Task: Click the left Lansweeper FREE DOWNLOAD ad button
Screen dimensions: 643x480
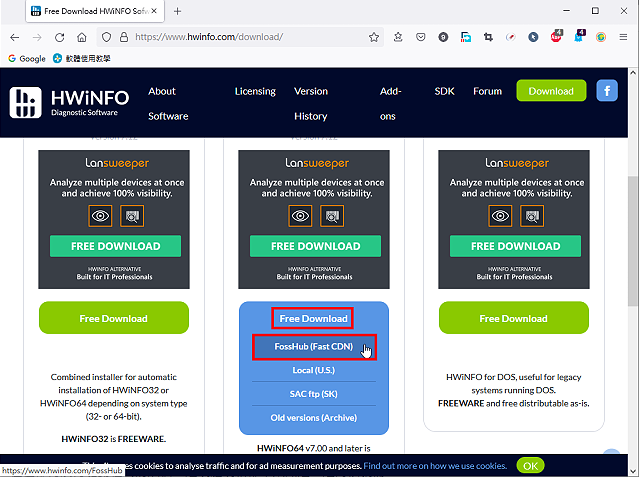Action: pyautogui.click(x=115, y=247)
